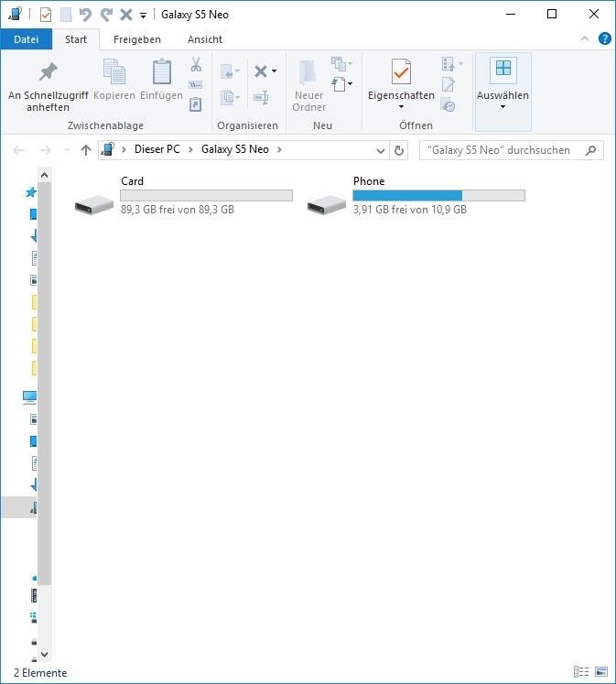Viewport: 616px width, 684px height.
Task: Click the quick access star in sidebar
Action: coord(31,192)
